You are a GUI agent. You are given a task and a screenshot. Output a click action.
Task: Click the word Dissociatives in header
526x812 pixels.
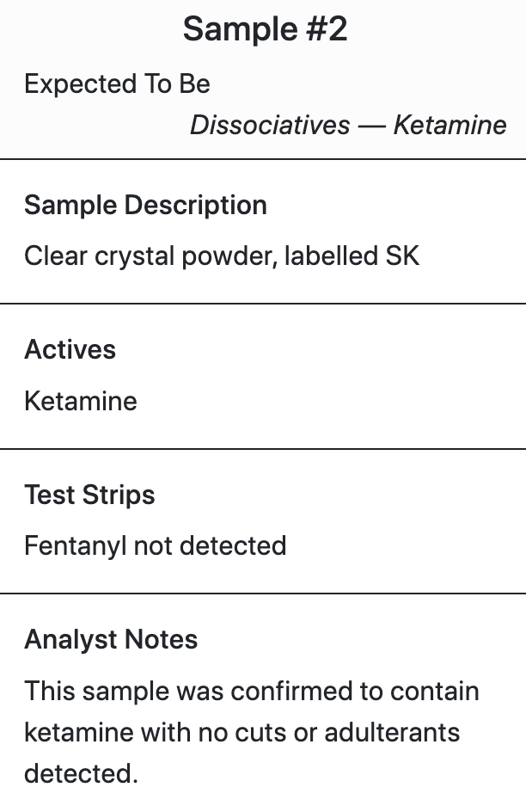click(x=270, y=126)
